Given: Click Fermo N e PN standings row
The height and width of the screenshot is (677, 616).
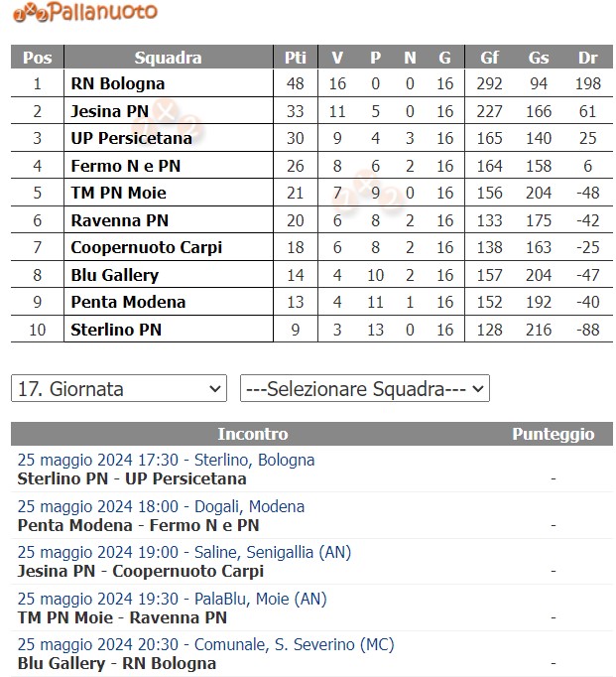Looking at the screenshot, I should [125, 166].
